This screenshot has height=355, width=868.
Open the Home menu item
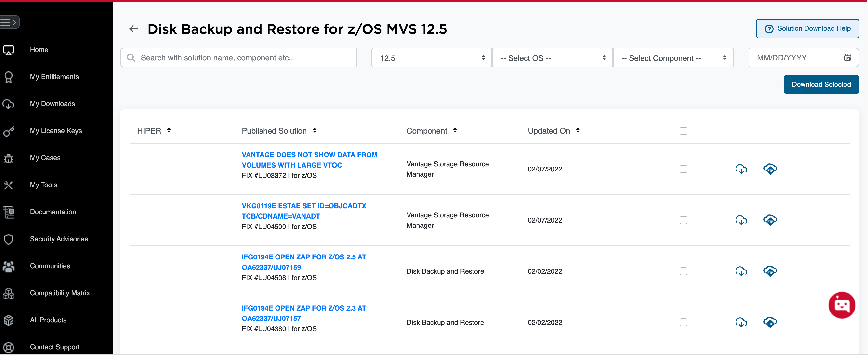click(x=39, y=50)
